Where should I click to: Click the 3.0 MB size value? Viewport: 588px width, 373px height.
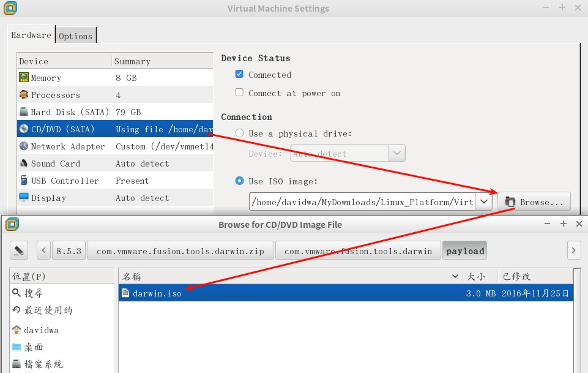pos(480,293)
